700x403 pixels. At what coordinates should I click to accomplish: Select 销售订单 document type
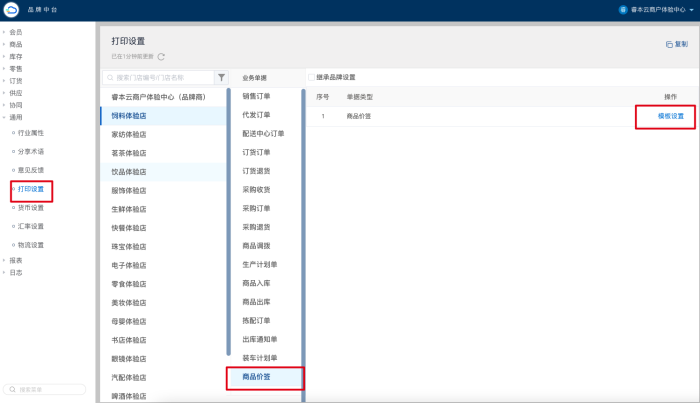click(257, 96)
